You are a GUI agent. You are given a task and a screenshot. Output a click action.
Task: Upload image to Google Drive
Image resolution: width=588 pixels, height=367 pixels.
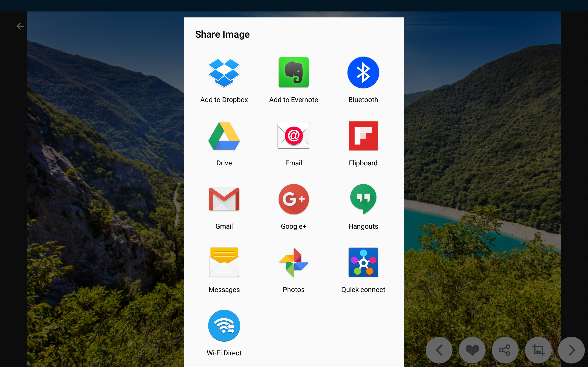tap(224, 143)
